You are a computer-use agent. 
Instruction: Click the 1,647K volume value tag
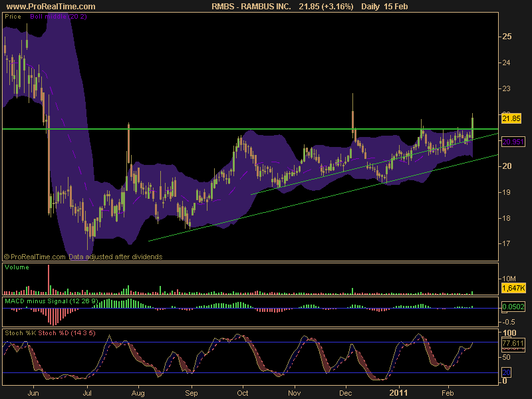point(513,289)
